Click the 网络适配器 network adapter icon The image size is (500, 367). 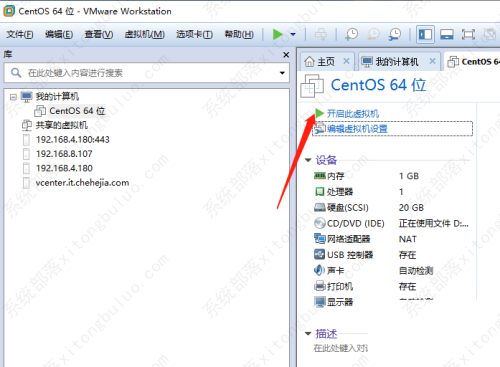[320, 239]
